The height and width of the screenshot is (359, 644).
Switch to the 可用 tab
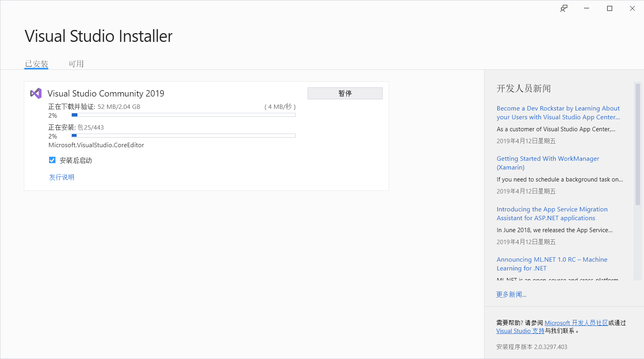tap(76, 64)
